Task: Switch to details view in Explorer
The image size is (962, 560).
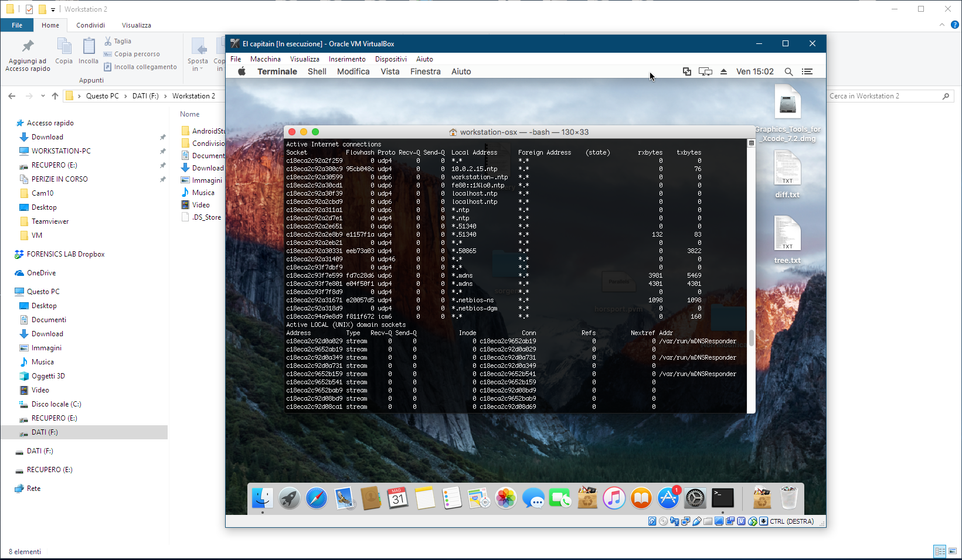Action: [940, 551]
